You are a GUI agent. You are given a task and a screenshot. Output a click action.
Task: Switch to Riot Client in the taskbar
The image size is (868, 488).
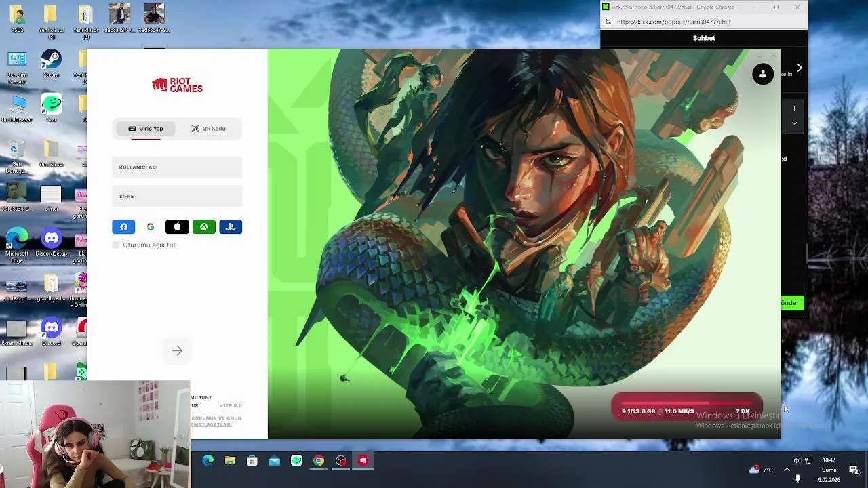pyautogui.click(x=363, y=461)
